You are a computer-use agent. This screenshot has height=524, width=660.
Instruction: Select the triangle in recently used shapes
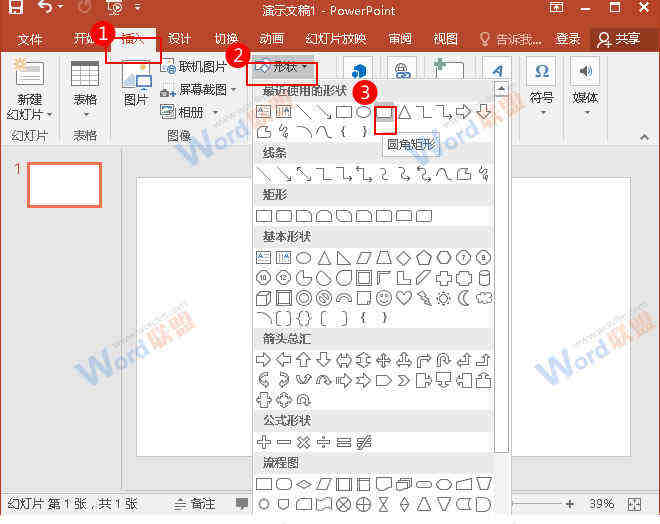pyautogui.click(x=405, y=112)
